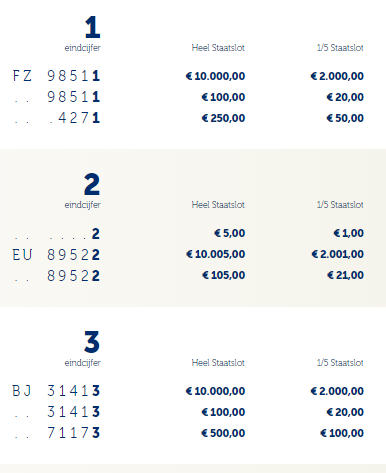
Task: Click Heel Staatslot header in section 1
Action: (218, 48)
